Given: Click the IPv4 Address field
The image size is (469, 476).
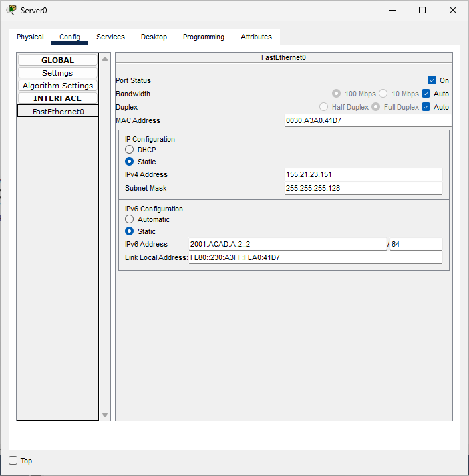Looking at the screenshot, I should point(363,174).
